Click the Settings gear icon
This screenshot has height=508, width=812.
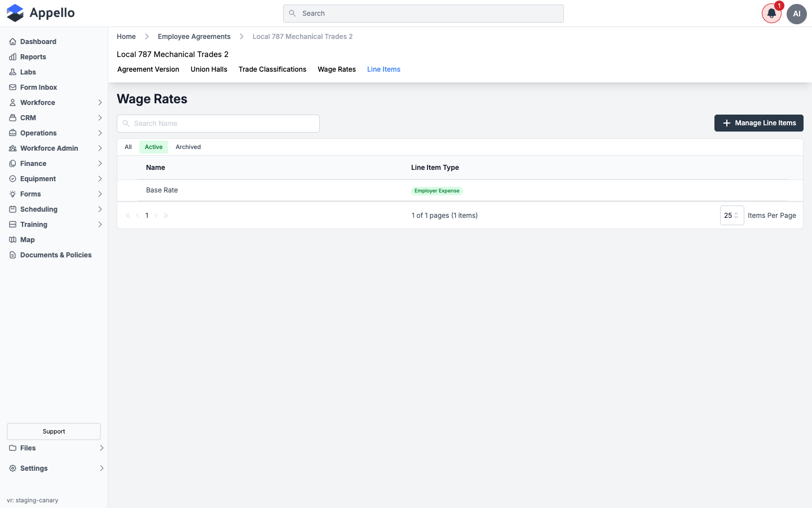(12, 468)
